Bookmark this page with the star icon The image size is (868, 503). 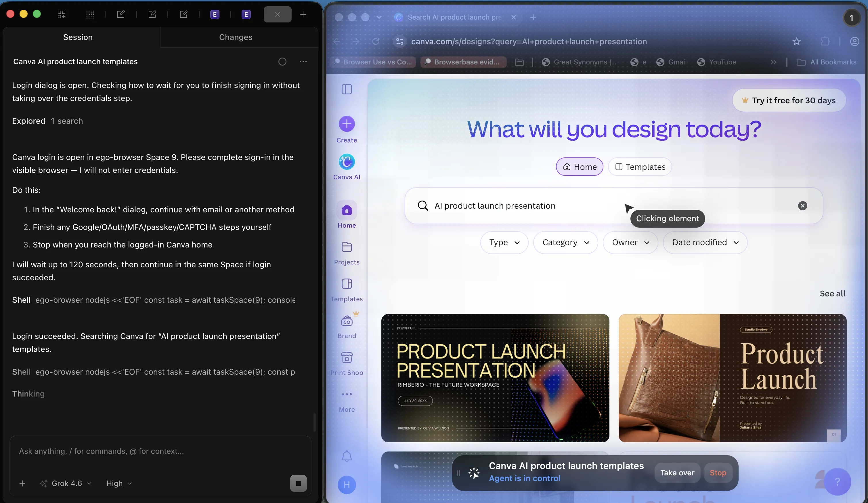tap(796, 42)
